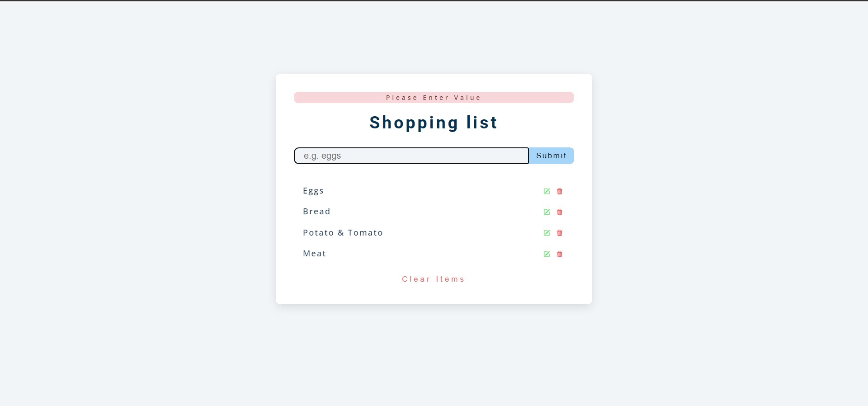868x406 pixels.
Task: Click the delete trash icon for Eggs
Action: pyautogui.click(x=560, y=191)
